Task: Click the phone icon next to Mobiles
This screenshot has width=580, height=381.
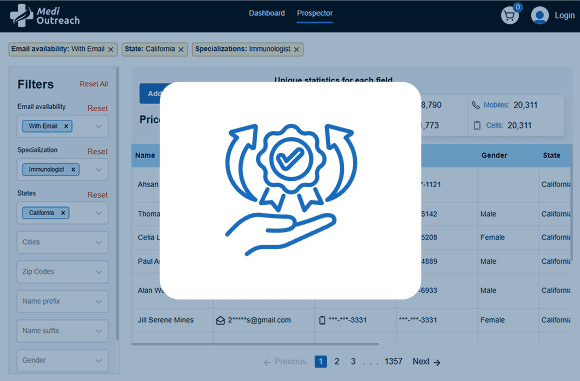Action: 476,105
